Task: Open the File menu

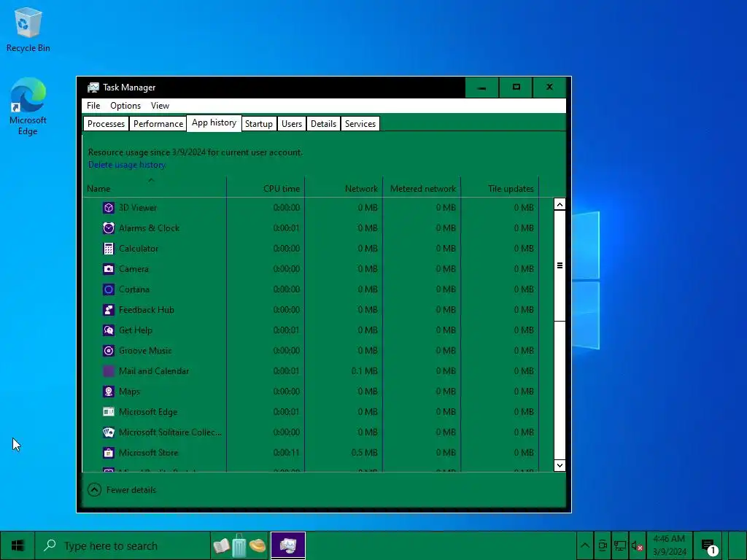Action: coord(93,106)
